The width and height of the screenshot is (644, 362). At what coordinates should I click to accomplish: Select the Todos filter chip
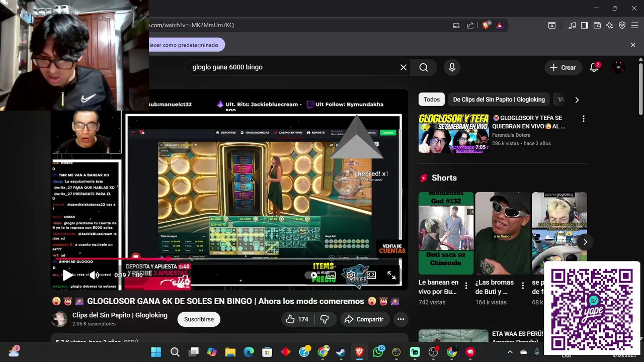431,100
